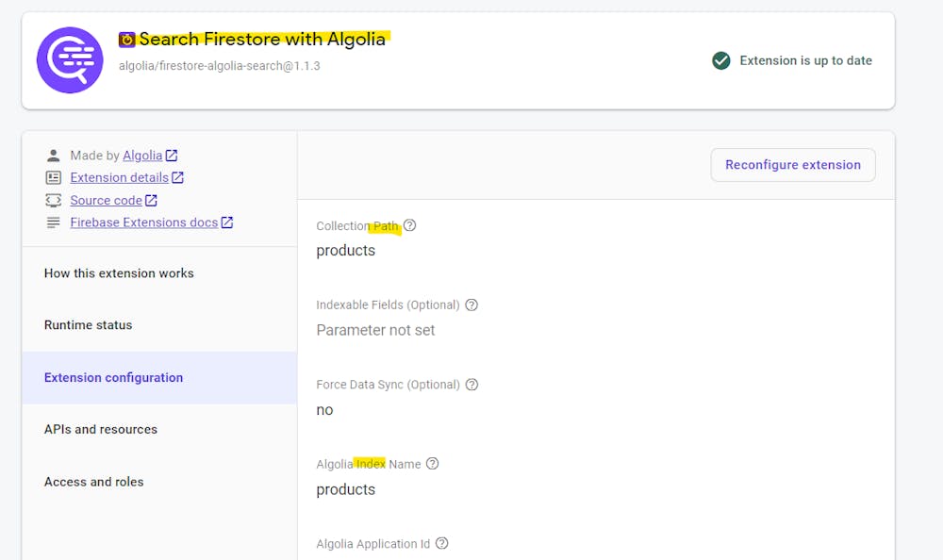Click the Algolia extension logo icon

coord(70,59)
